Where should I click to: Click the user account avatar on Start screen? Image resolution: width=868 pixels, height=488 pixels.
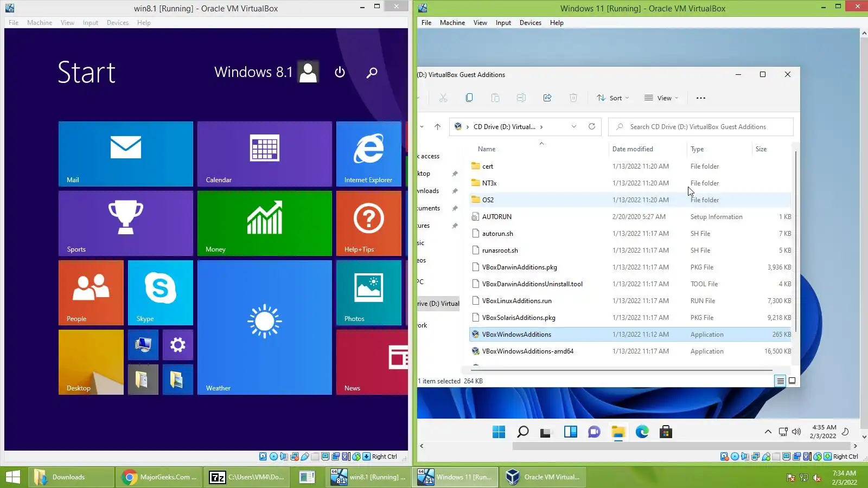click(x=308, y=72)
